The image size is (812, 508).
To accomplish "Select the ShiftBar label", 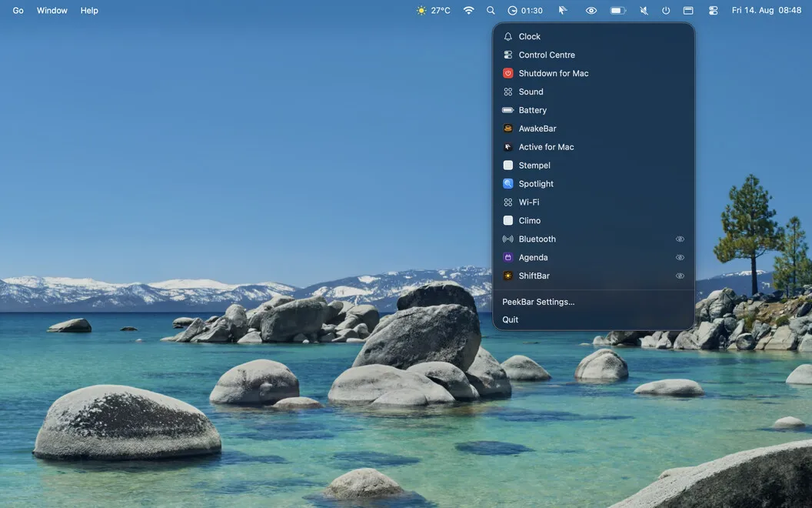I will click(534, 276).
